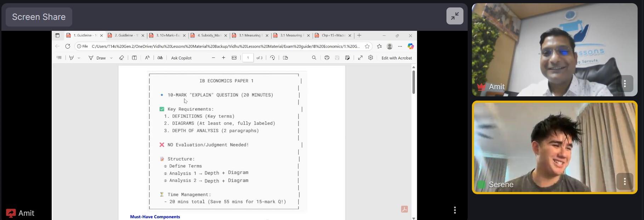Rotate the PDF page
This screenshot has height=220, width=644.
[272, 58]
